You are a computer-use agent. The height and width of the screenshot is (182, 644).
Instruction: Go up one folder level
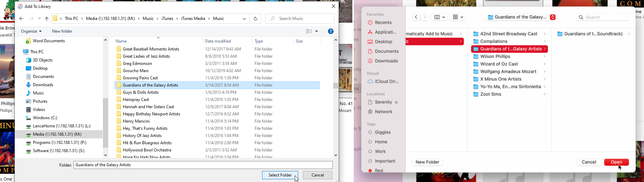(x=47, y=19)
